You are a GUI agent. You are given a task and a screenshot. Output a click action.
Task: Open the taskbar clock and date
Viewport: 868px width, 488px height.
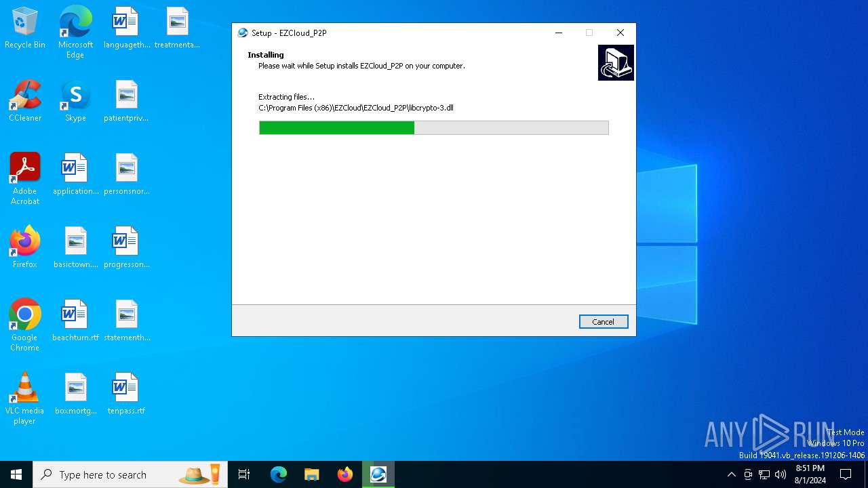(810, 474)
